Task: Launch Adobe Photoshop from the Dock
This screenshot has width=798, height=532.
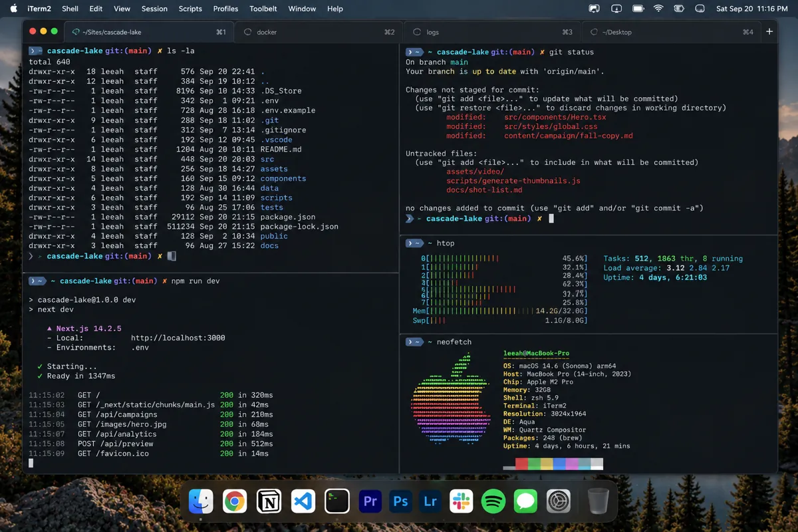Action: click(x=400, y=501)
